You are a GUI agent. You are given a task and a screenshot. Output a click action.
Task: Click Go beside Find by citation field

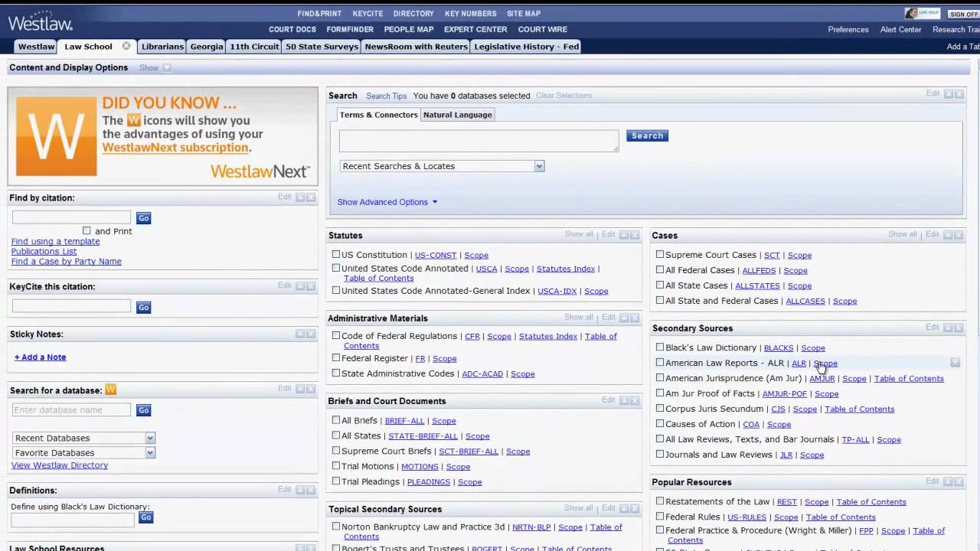point(143,218)
